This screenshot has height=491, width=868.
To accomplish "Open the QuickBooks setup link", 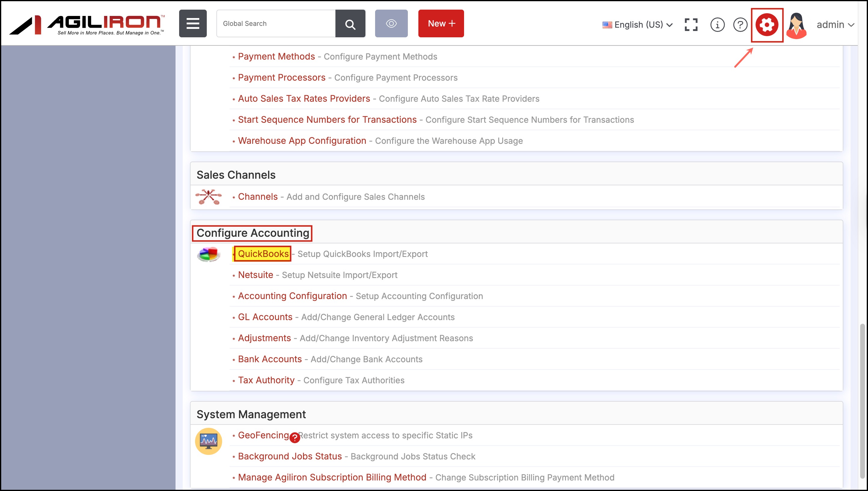I will coord(263,254).
